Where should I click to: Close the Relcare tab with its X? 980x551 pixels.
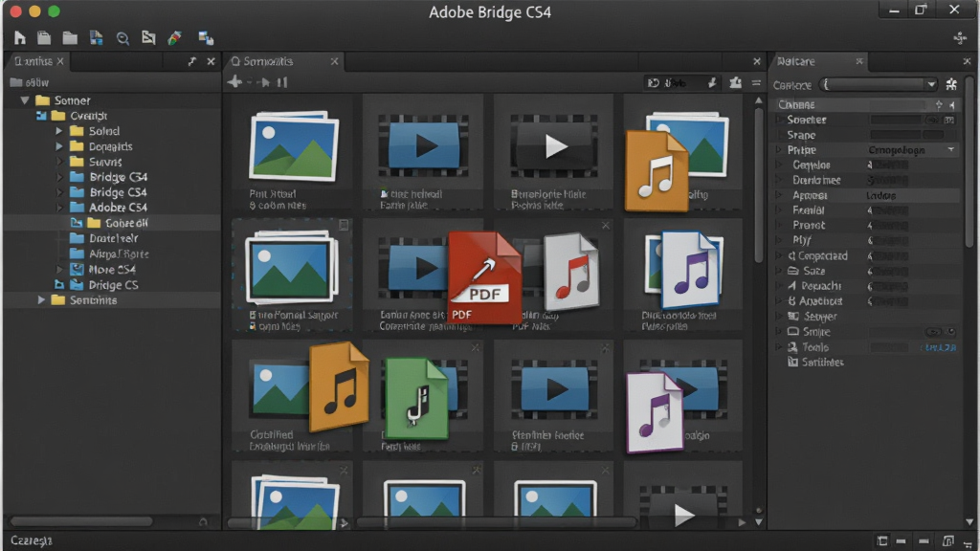(859, 61)
